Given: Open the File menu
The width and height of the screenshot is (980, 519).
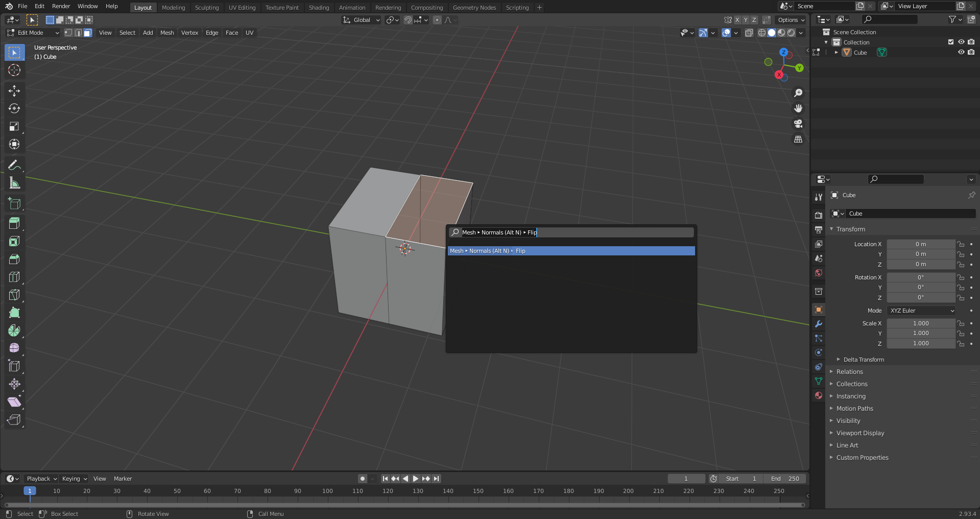Looking at the screenshot, I should pos(22,6).
